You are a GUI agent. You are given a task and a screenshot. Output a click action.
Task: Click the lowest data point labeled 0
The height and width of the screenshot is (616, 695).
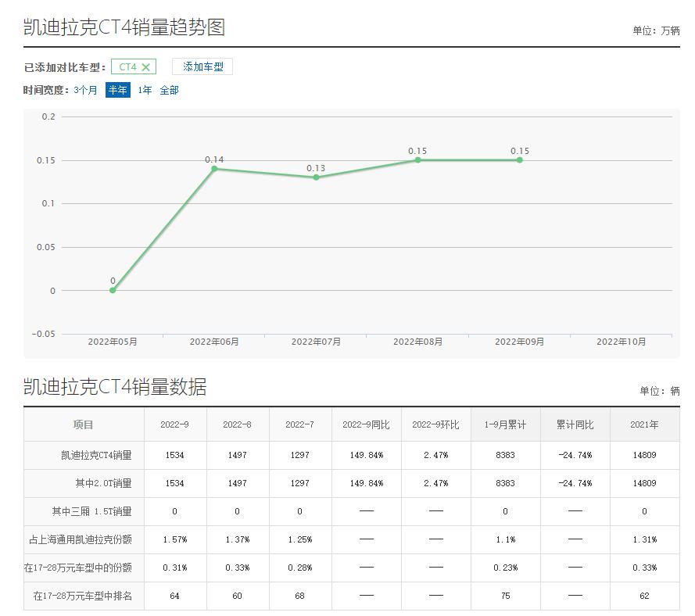[112, 289]
